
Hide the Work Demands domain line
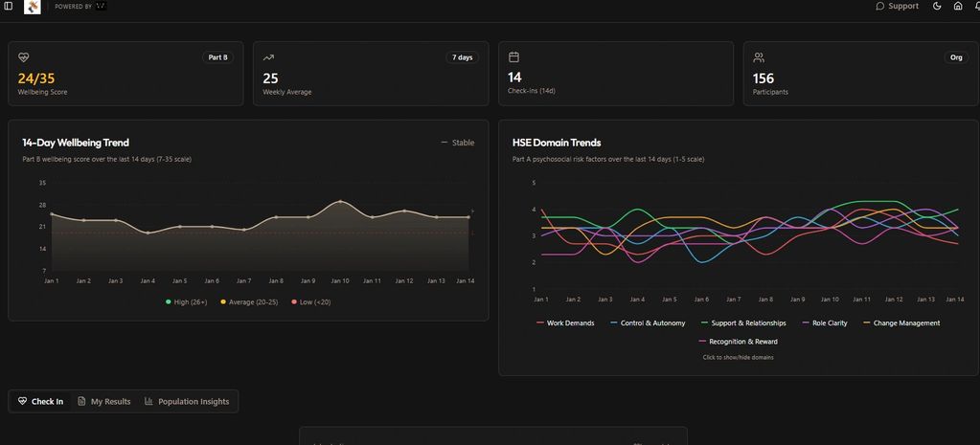tap(565, 323)
